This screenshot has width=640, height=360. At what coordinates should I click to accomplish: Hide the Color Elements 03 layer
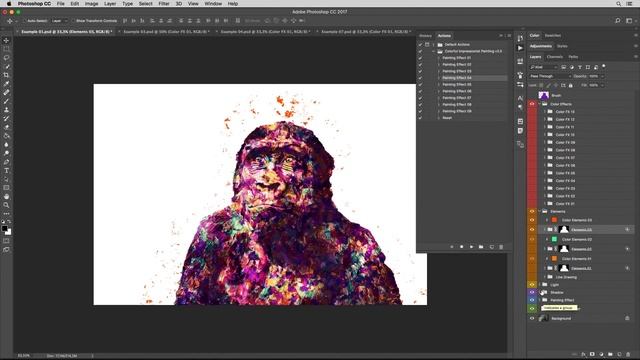click(532, 220)
